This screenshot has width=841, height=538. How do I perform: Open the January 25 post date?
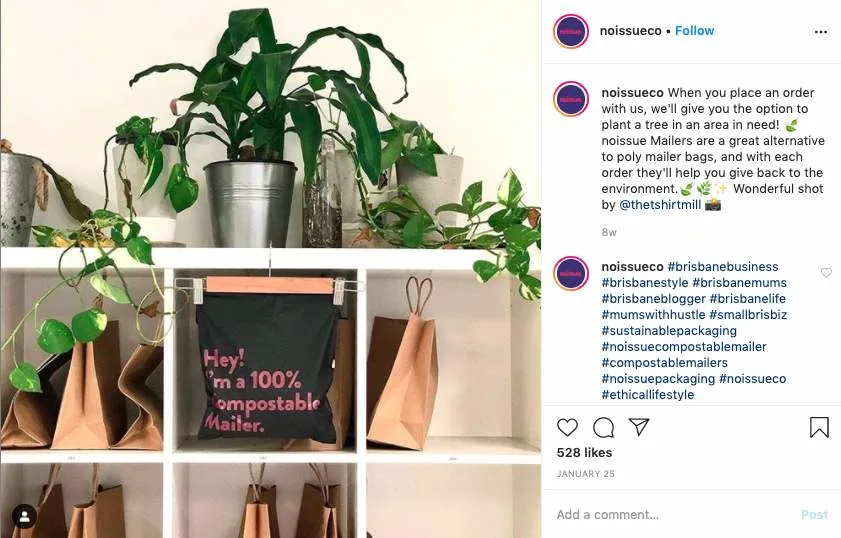tap(585, 474)
